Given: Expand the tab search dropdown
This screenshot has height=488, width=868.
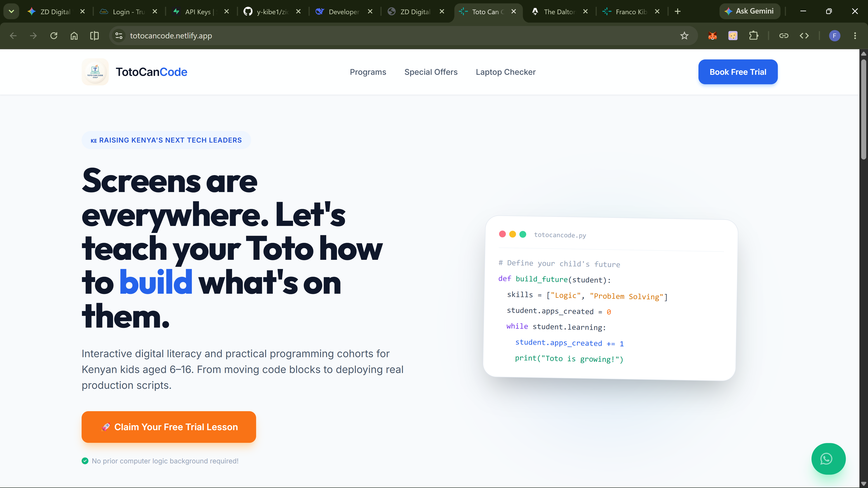Looking at the screenshot, I should [x=12, y=12].
